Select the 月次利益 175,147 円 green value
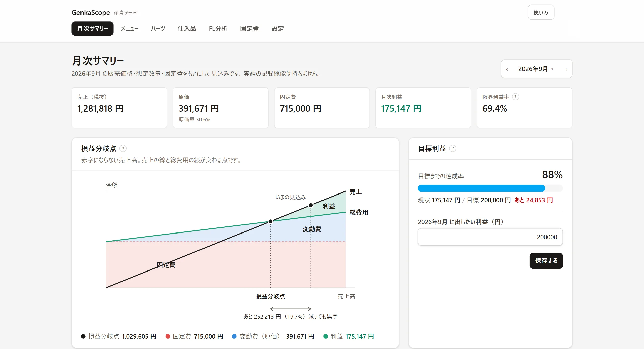 click(401, 109)
